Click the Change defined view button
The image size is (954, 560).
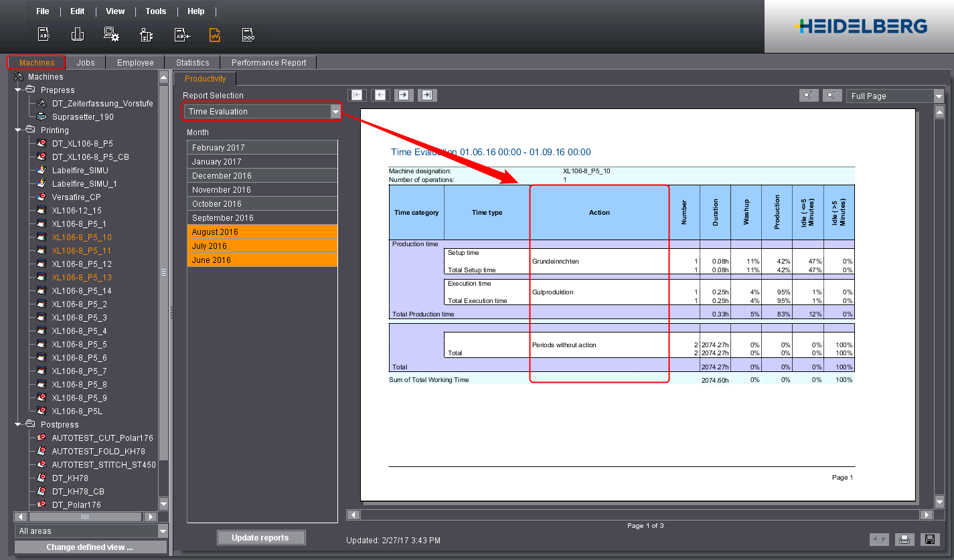90,547
